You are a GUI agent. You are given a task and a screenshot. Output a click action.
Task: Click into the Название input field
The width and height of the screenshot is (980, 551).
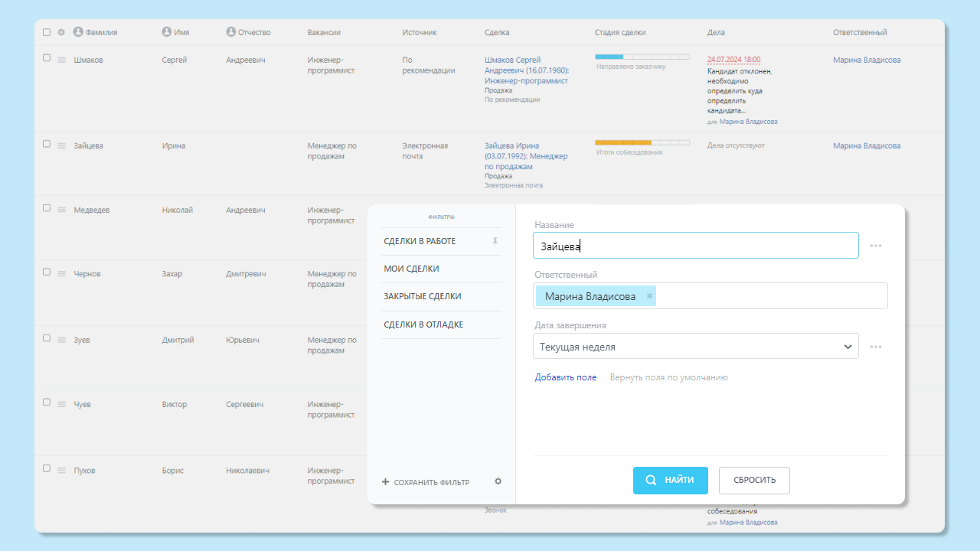coord(695,246)
